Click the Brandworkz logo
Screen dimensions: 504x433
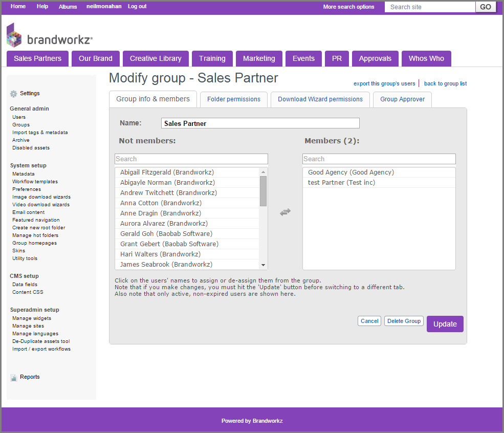pos(49,35)
